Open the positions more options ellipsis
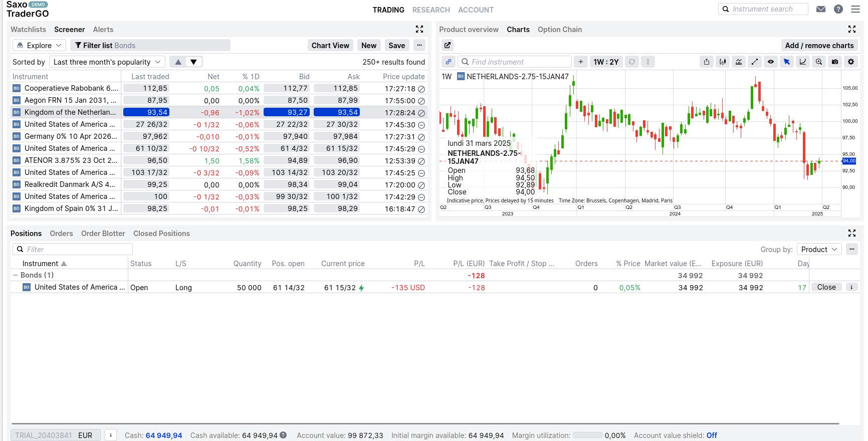Screen dimensions: 868x441 click(x=852, y=249)
